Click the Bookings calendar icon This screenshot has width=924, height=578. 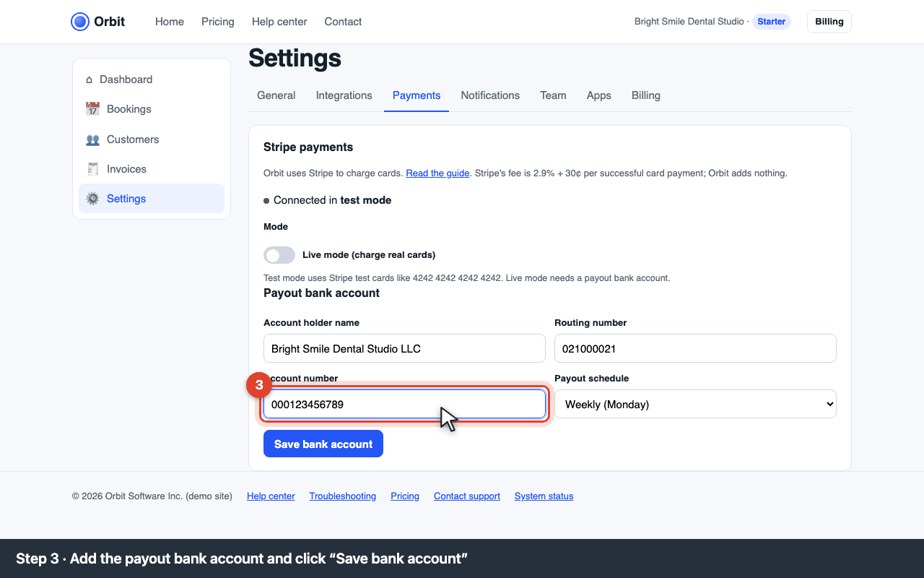(x=92, y=109)
